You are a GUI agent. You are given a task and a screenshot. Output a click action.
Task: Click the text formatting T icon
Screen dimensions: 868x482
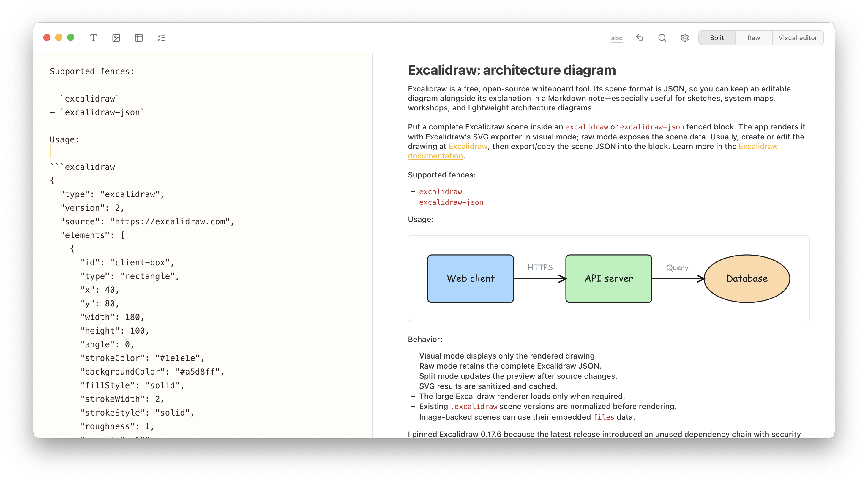point(94,38)
